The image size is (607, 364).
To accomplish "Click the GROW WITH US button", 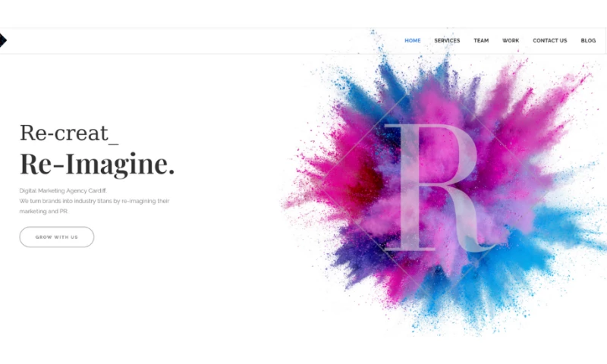I will [x=56, y=237].
